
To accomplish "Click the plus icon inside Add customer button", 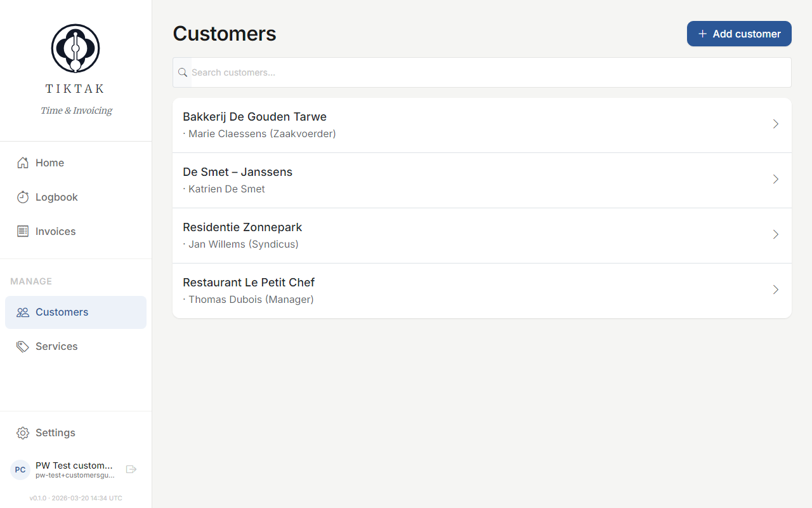I will [x=702, y=34].
